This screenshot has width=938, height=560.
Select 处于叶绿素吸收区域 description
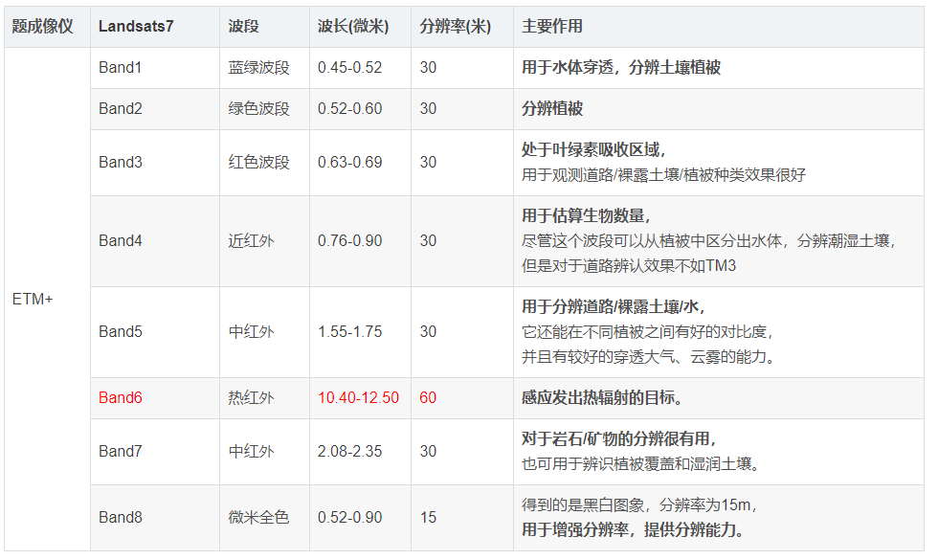click(593, 149)
